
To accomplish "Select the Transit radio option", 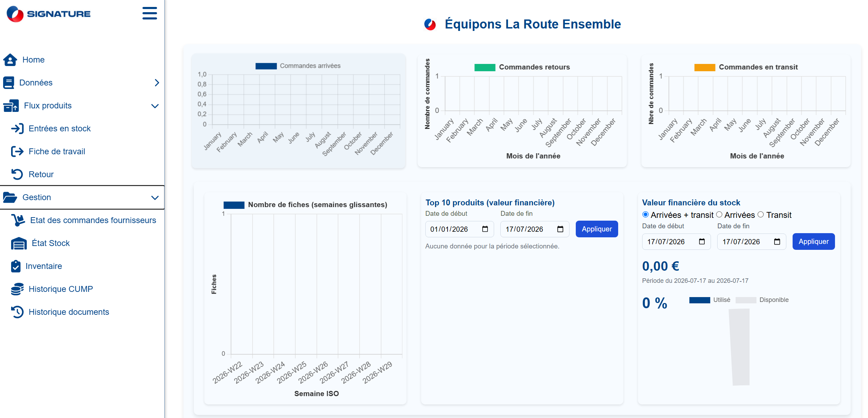I will click(x=761, y=215).
